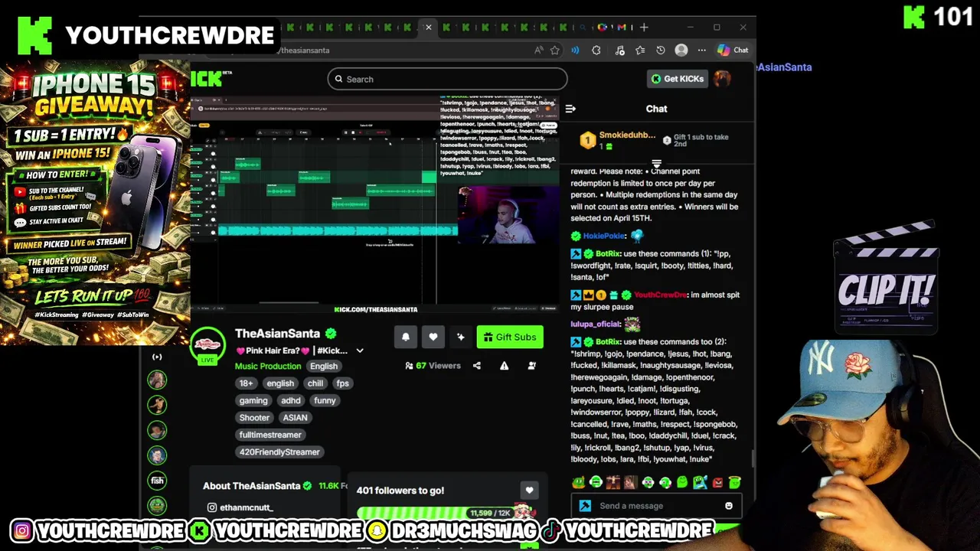Click the green Gift Subs button
This screenshot has width=980, height=551.
pos(510,337)
